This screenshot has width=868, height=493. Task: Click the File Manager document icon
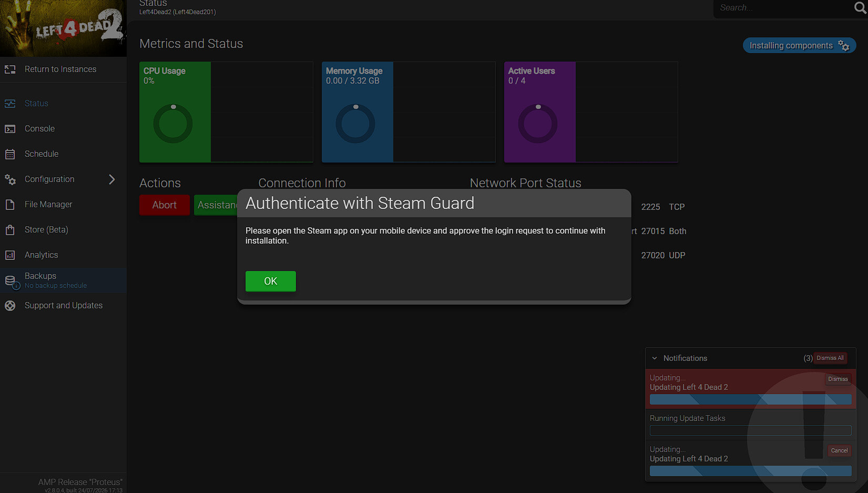pyautogui.click(x=10, y=205)
